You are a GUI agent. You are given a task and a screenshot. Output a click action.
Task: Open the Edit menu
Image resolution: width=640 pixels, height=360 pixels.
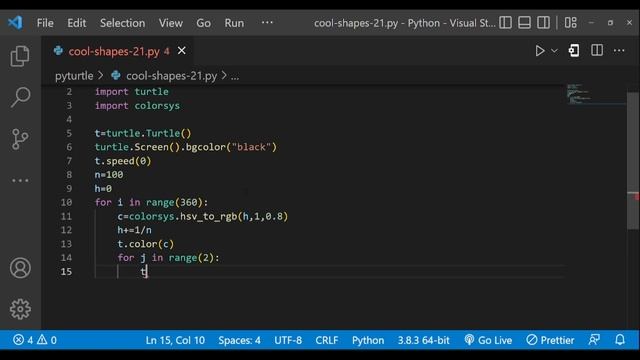tap(77, 23)
